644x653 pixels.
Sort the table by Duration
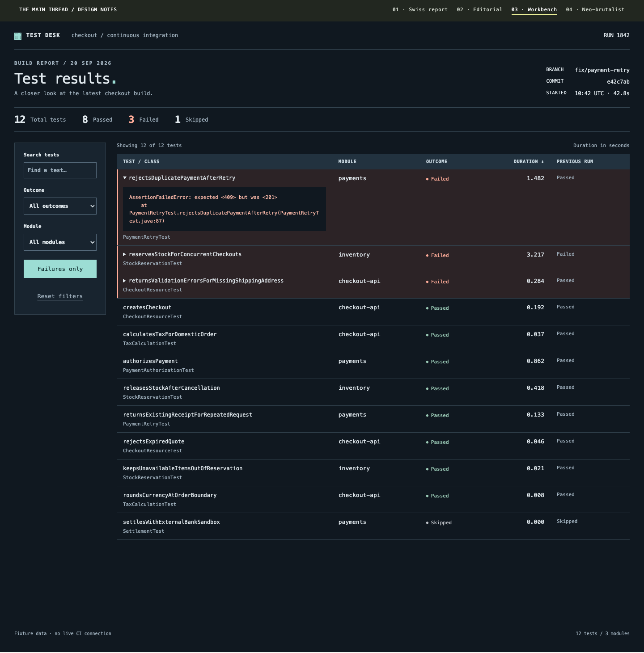[529, 162]
